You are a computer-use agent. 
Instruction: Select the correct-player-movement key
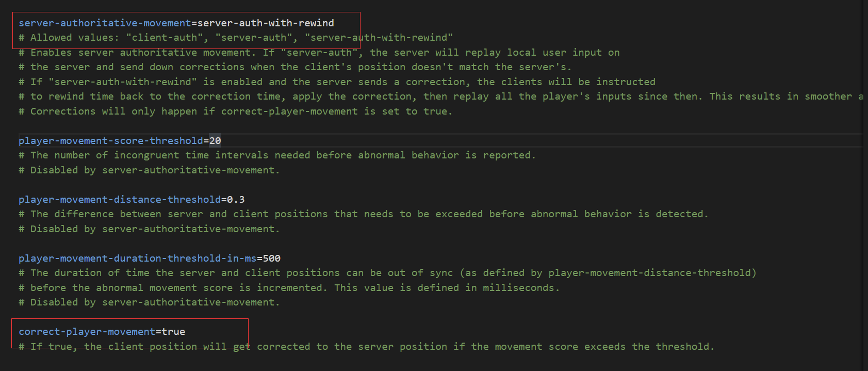(87, 332)
